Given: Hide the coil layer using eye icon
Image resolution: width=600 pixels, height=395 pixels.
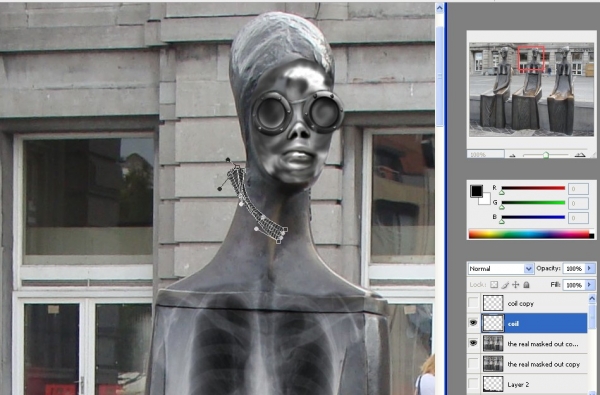Looking at the screenshot, I should click(x=473, y=323).
